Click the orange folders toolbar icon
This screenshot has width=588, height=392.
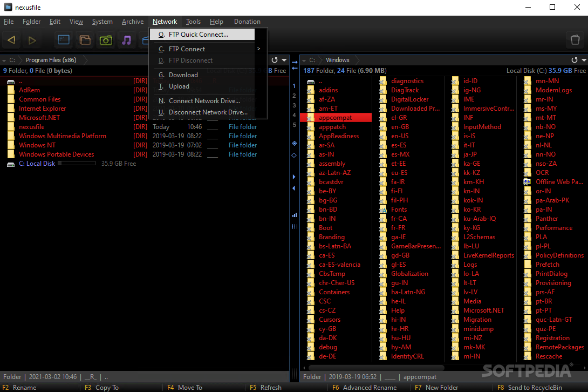tap(85, 40)
